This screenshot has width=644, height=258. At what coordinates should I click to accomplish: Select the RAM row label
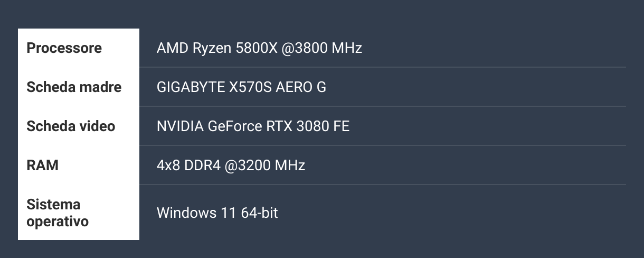(42, 165)
